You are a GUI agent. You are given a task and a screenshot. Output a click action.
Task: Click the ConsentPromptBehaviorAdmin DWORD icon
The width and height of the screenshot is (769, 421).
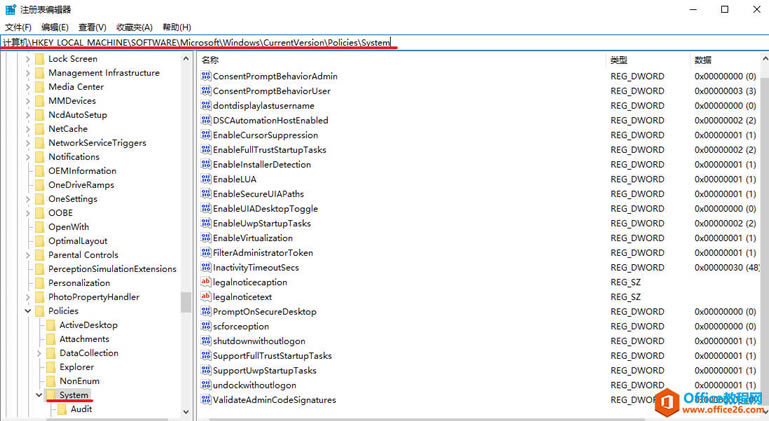(206, 76)
